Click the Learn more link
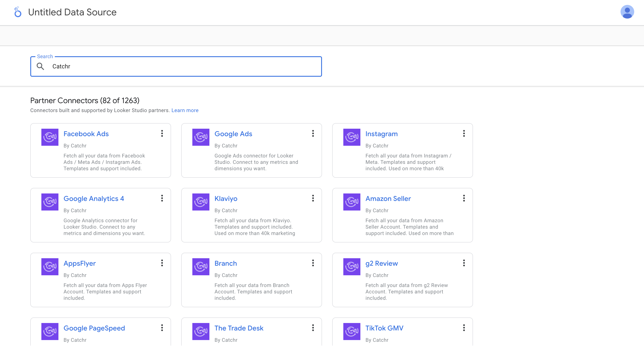Image resolution: width=644 pixels, height=349 pixels. tap(185, 110)
